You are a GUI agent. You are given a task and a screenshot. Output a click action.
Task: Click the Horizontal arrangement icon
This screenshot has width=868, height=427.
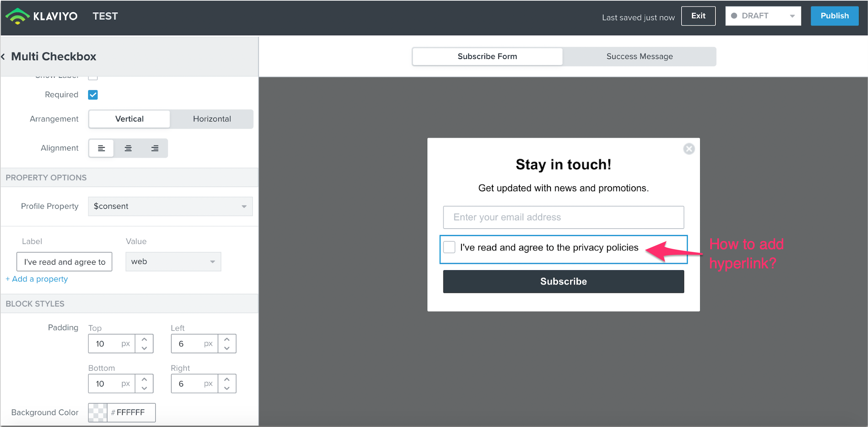click(x=213, y=119)
